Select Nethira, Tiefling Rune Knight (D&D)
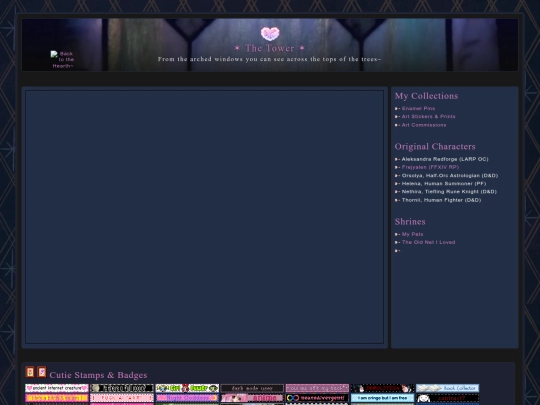Viewport: 540px width, 405px height. (x=449, y=191)
